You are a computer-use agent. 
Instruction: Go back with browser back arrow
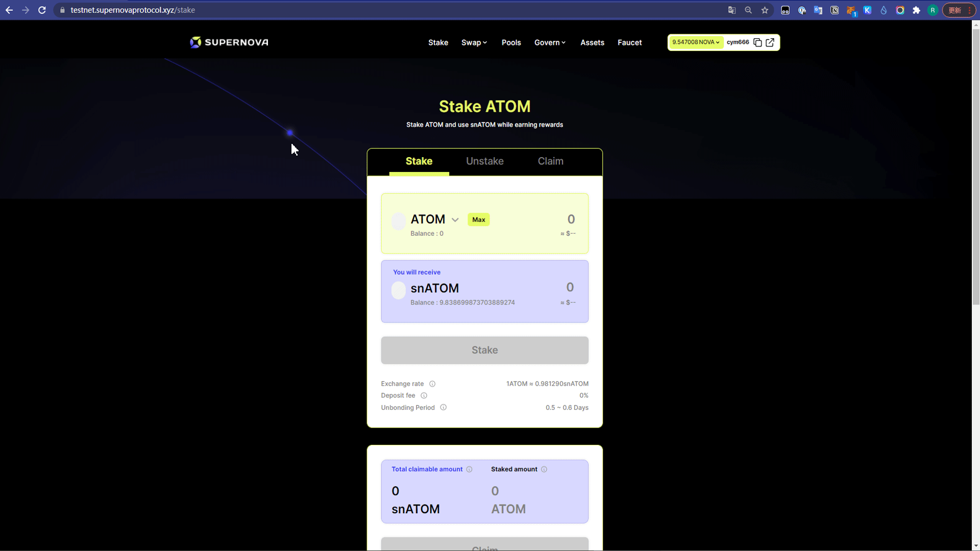tap(9, 10)
